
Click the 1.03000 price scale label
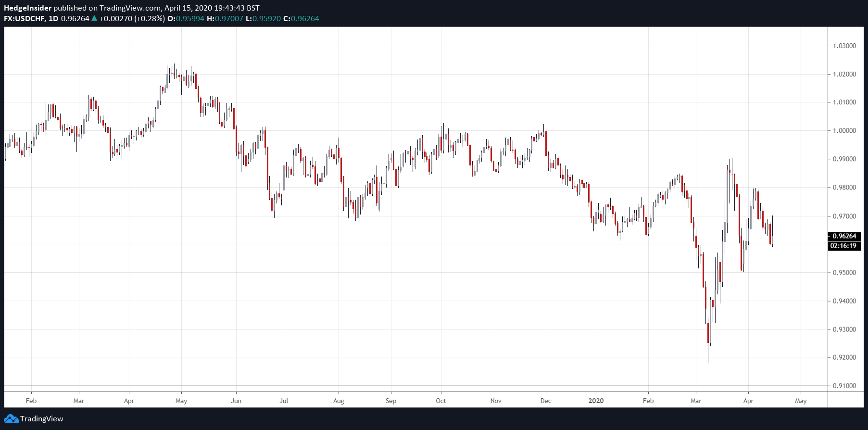tap(844, 46)
